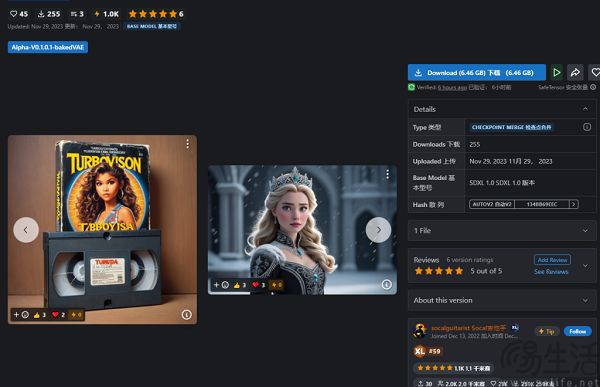Cycle hash type with AutoV2 arrow
The width and height of the screenshot is (600, 387).
tap(573, 204)
